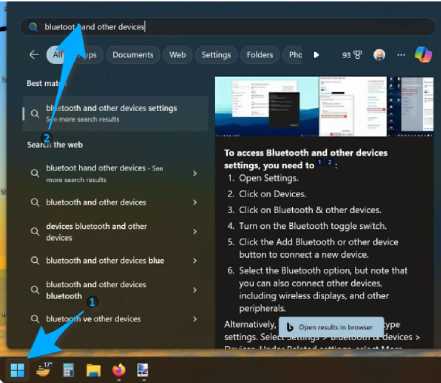The image size is (441, 383).
Task: Switch to the Web filter tab
Action: tap(178, 55)
